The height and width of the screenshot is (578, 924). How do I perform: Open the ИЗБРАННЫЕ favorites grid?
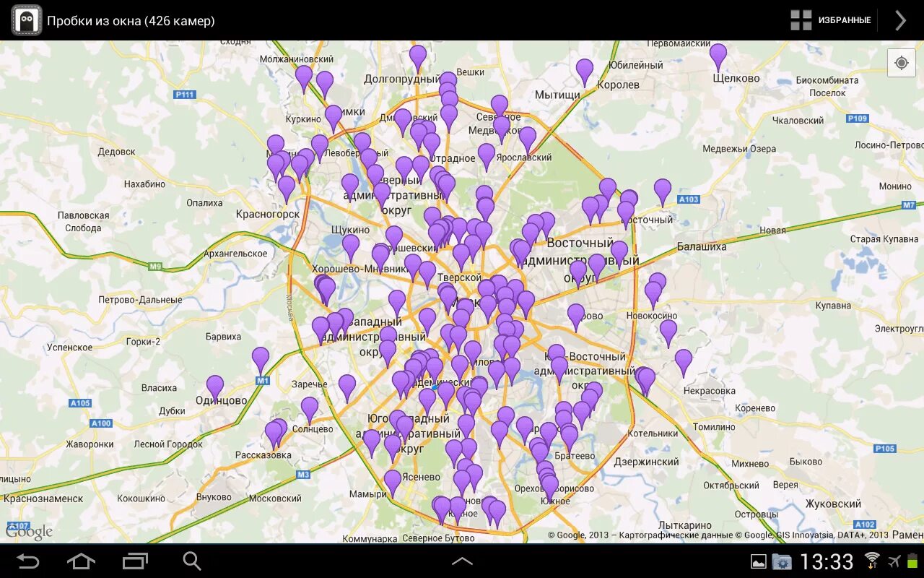830,20
